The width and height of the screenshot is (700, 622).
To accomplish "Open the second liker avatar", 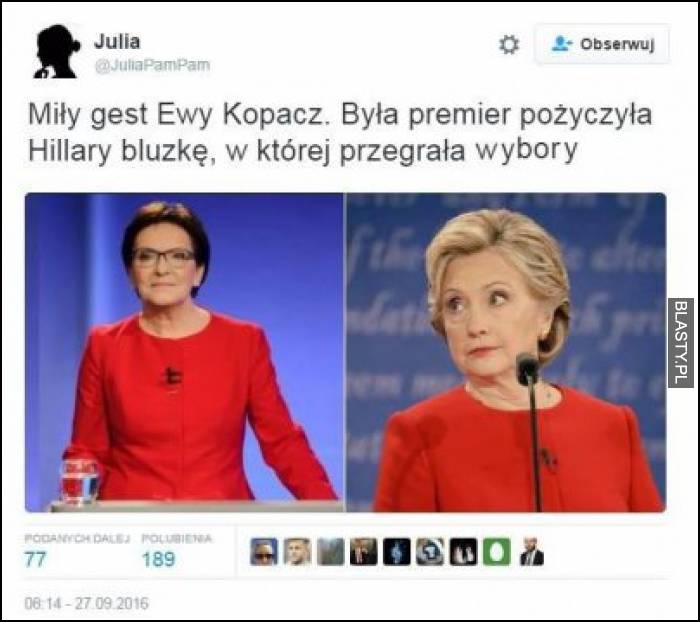I will click(x=297, y=551).
